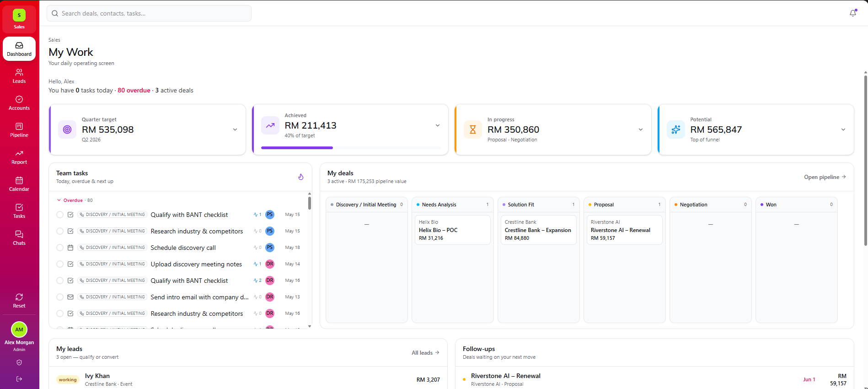Mark Schedule discovery call task complete
This screenshot has height=389, width=868.
pyautogui.click(x=60, y=248)
